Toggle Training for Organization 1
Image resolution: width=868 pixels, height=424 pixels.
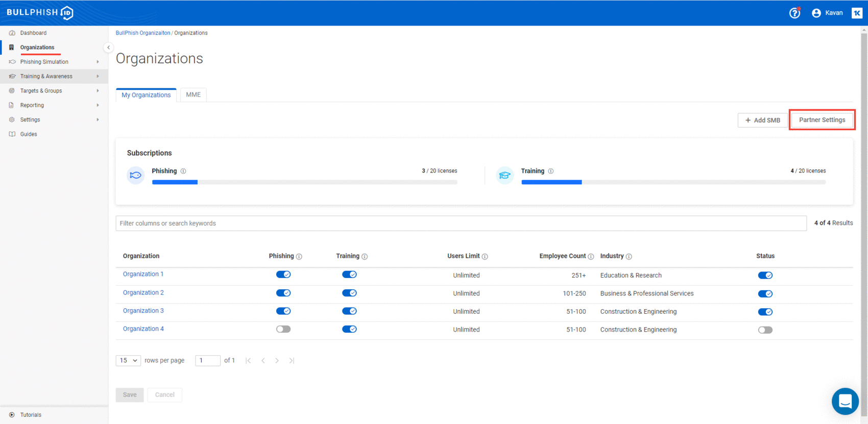click(x=349, y=275)
